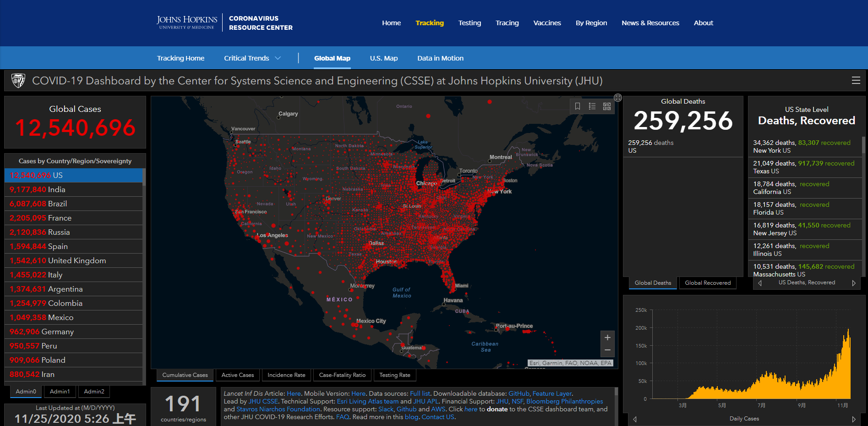Screen dimensions: 868x426
Task: Open the GitHub database link
Action: coord(519,393)
